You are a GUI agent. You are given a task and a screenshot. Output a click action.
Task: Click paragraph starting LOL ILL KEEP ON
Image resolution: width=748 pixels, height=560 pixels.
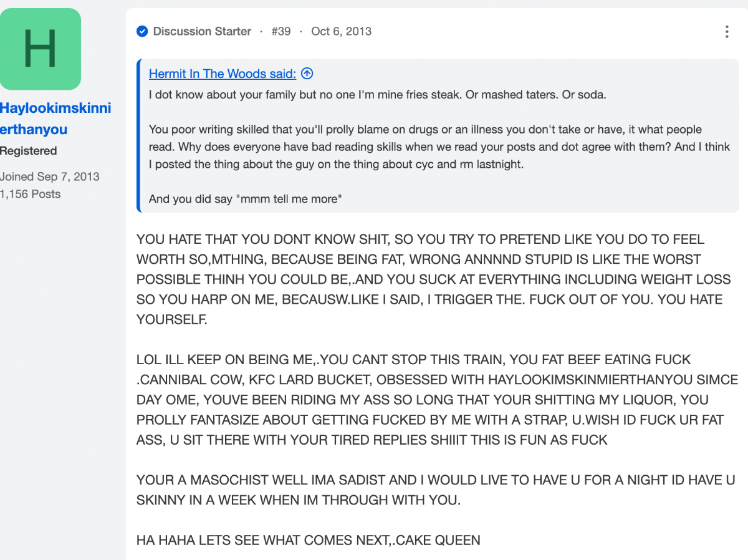point(437,400)
